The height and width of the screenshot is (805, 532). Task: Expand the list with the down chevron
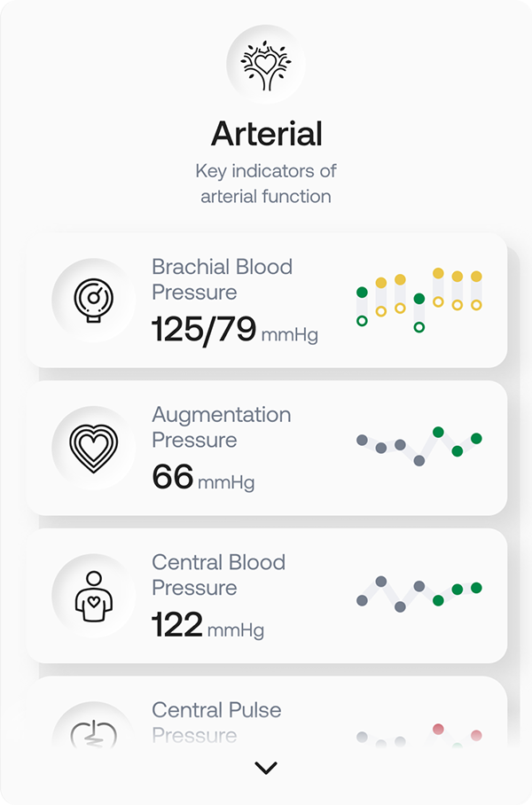pyautogui.click(x=266, y=768)
